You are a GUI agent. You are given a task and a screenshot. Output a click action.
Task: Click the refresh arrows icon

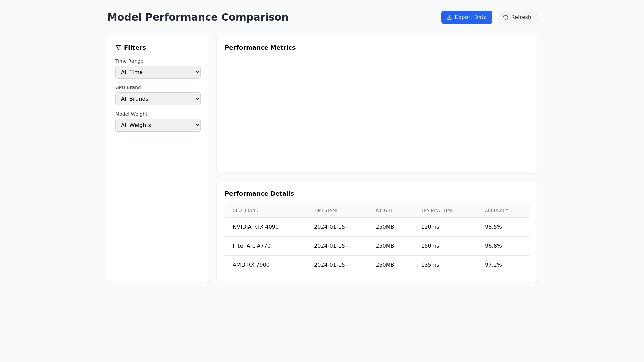(x=506, y=17)
